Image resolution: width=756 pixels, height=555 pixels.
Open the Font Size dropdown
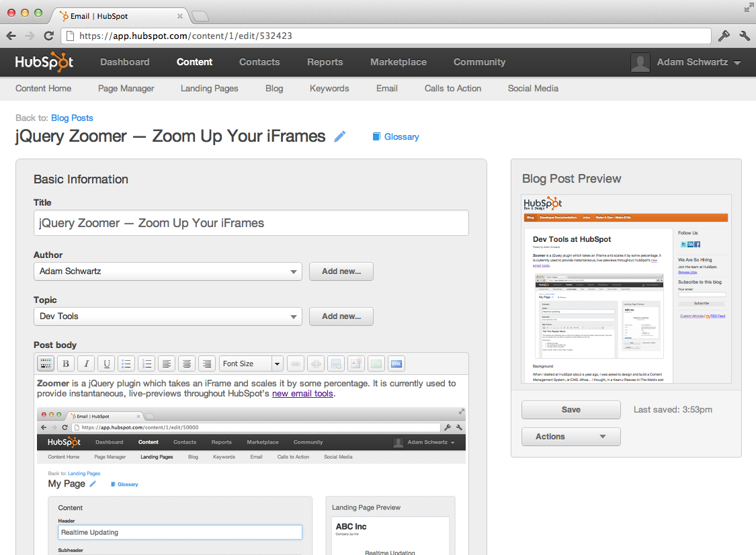tap(251, 364)
